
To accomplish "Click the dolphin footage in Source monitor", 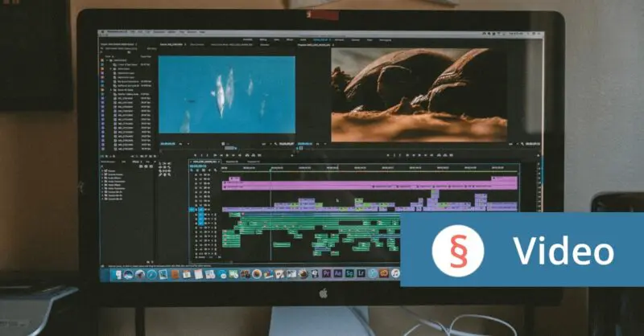I will pyautogui.click(x=227, y=94).
